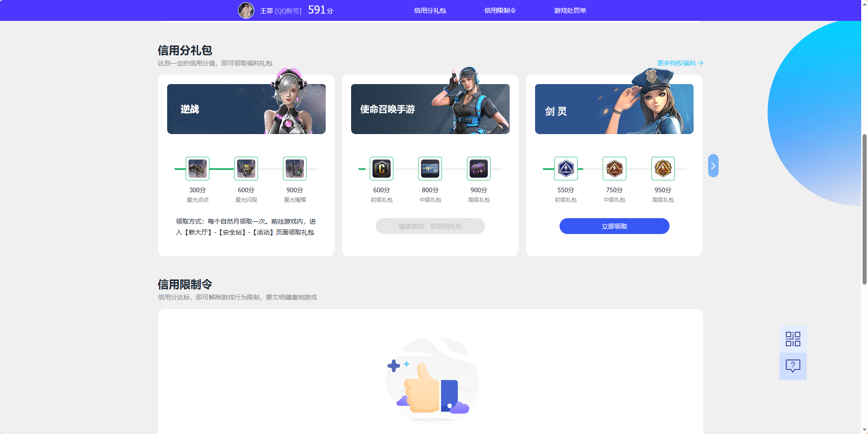Image resolution: width=868 pixels, height=434 pixels.
Task: Open the QR code sidebar icon
Action: [793, 339]
